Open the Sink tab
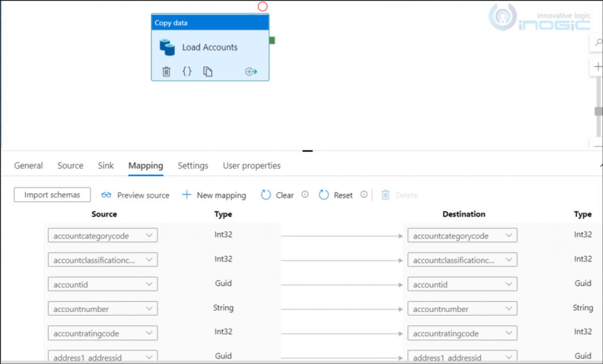 [105, 166]
